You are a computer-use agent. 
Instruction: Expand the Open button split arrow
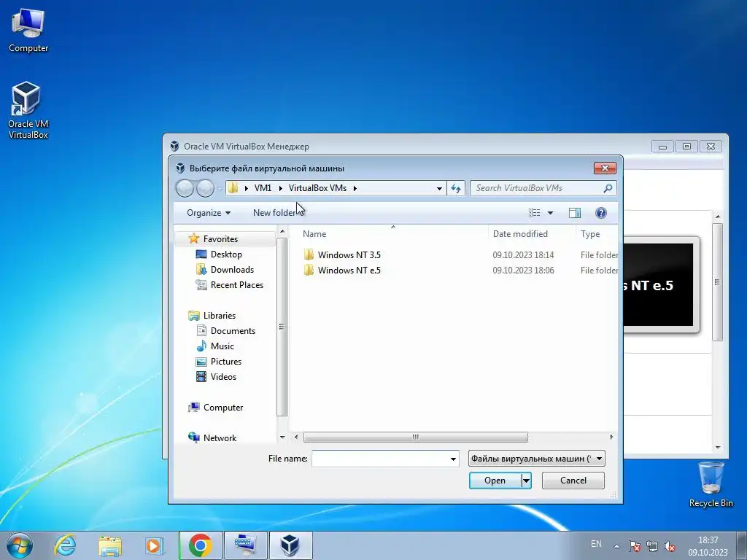526,481
